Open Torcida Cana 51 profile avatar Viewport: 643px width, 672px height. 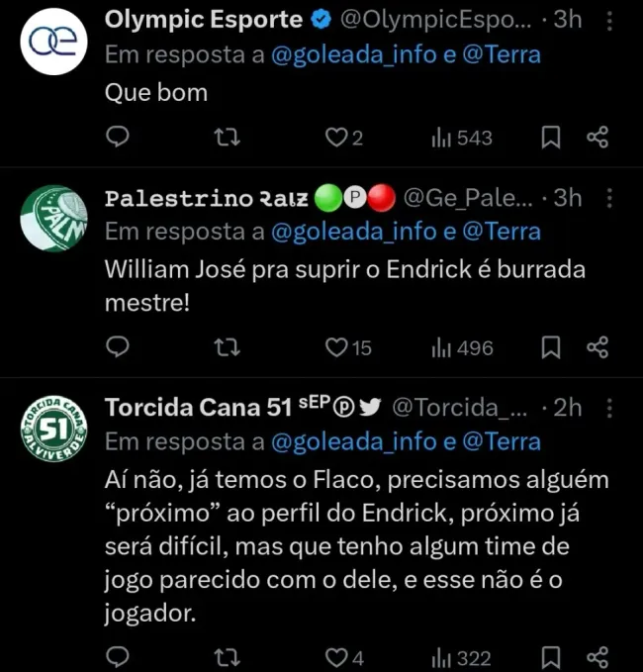click(x=54, y=430)
